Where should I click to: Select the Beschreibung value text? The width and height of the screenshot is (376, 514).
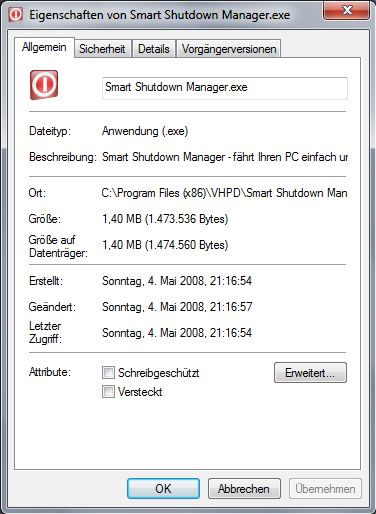(x=225, y=157)
